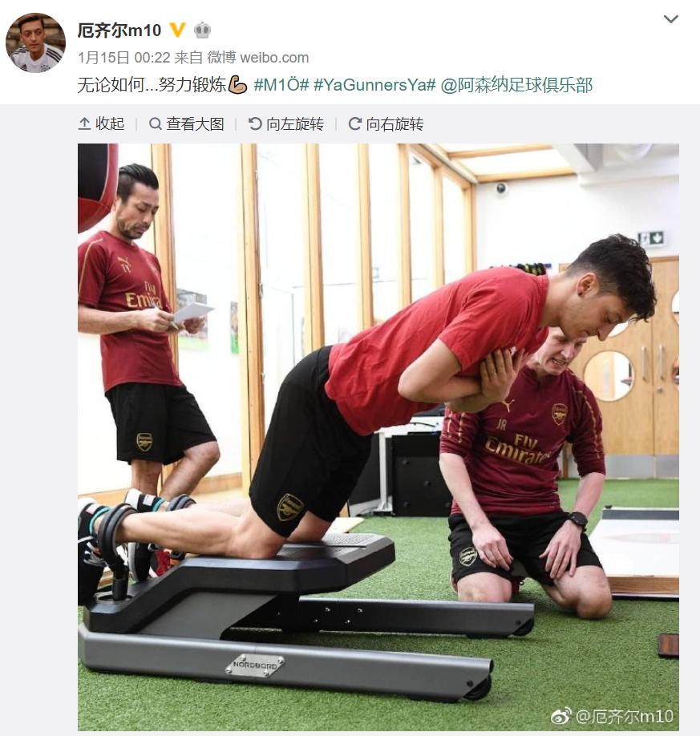View the large image via 查看大图
This screenshot has width=700, height=736.
(x=186, y=124)
